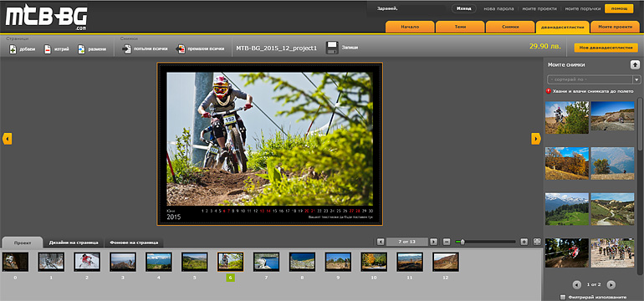This screenshot has width=644, height=301.
Task: Click the '7 от 13' page indicator
Action: (x=407, y=242)
